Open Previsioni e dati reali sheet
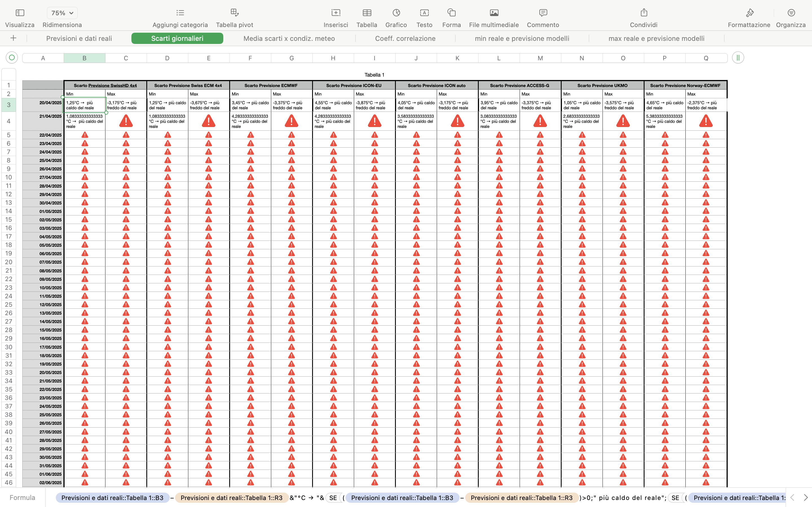The height and width of the screenshot is (507, 812). (x=79, y=39)
